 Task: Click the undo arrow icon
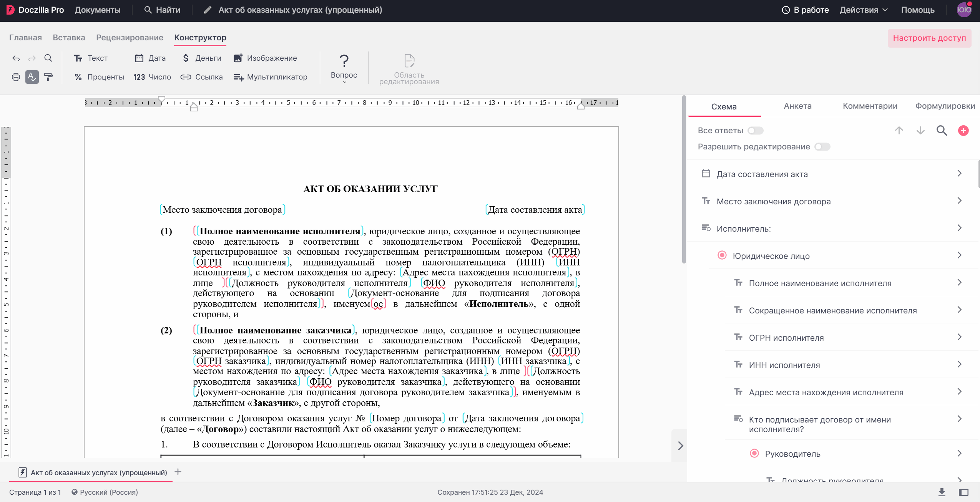coord(16,58)
